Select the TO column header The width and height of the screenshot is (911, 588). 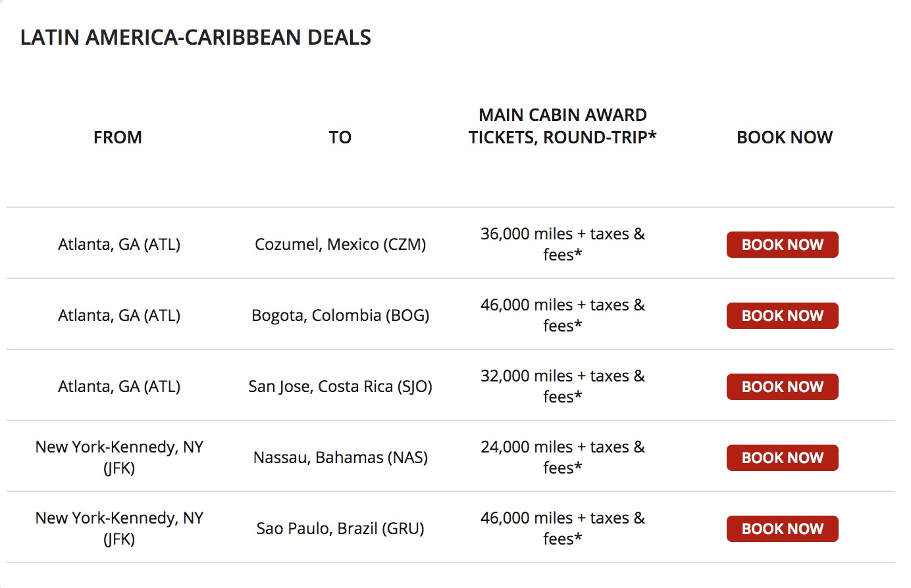340,137
